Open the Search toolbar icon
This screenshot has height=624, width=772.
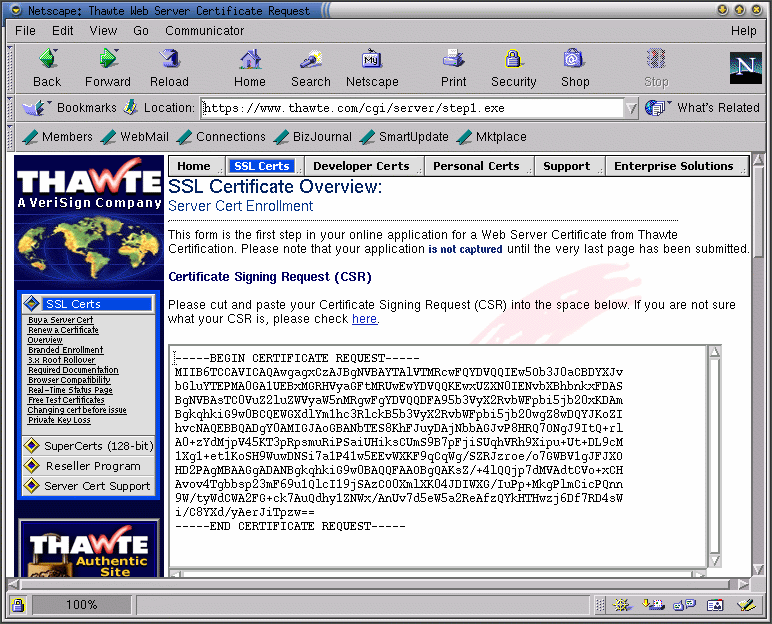(x=310, y=60)
